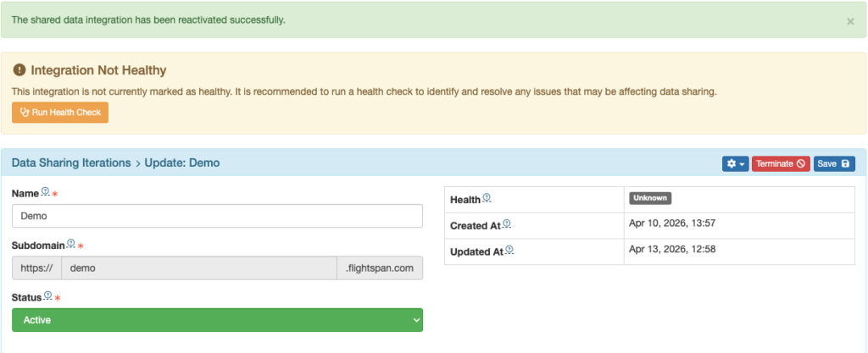The height and width of the screenshot is (353, 868).
Task: Click the Health field help icon
Action: 487,199
